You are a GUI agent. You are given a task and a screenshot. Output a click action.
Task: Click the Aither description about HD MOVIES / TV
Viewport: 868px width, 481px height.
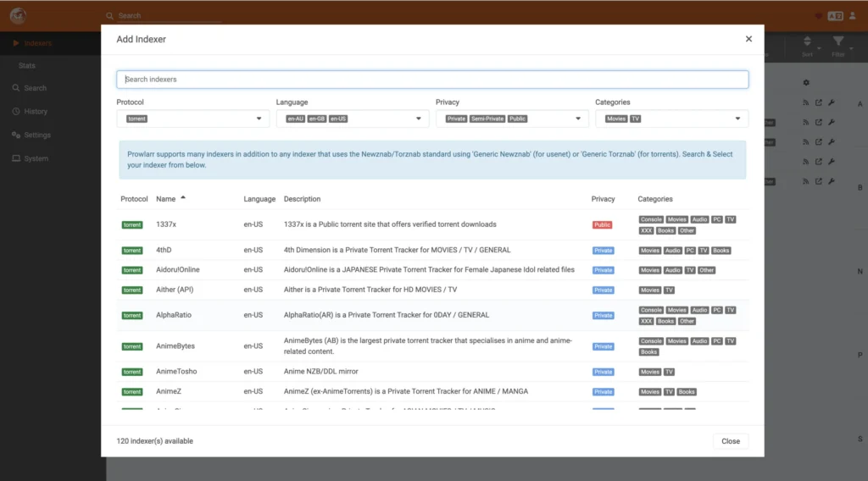pos(370,290)
